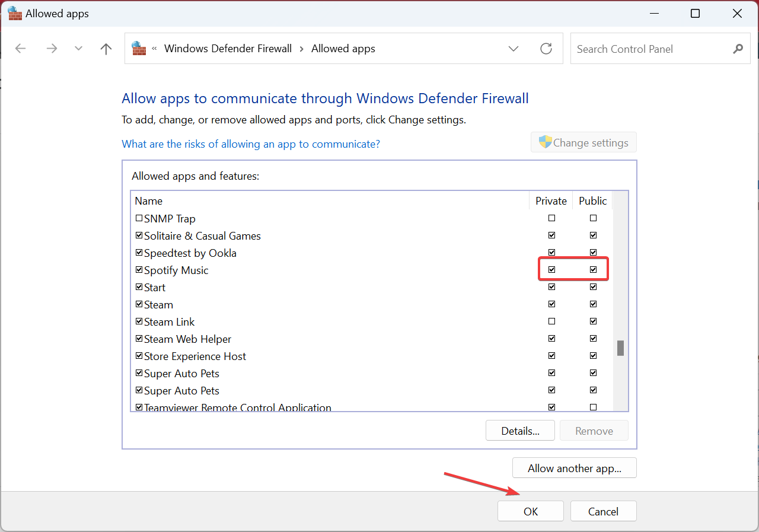Screen dimensions: 759x532
Task: Toggle Speedtest by Ookla Public checkbox
Action: pyautogui.click(x=594, y=253)
